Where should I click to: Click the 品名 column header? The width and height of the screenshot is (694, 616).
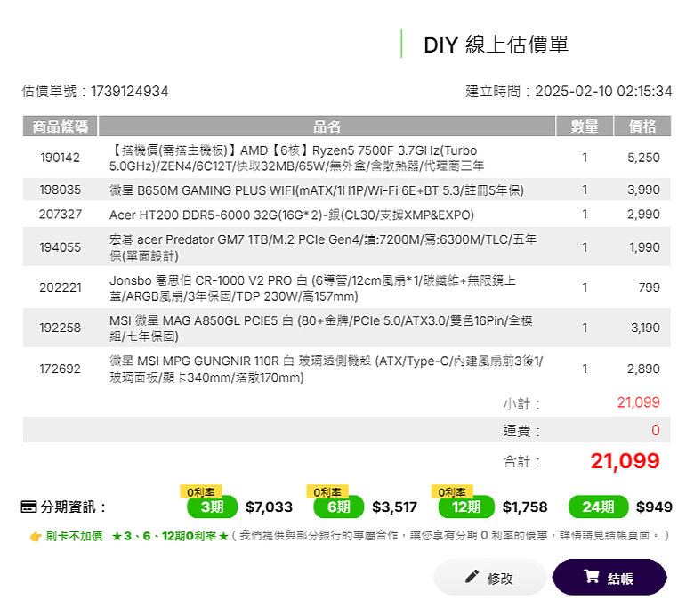pos(327,126)
